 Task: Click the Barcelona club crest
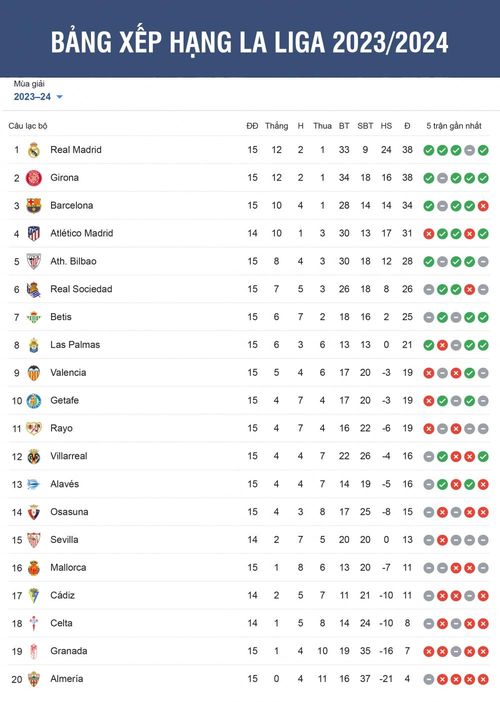point(34,205)
